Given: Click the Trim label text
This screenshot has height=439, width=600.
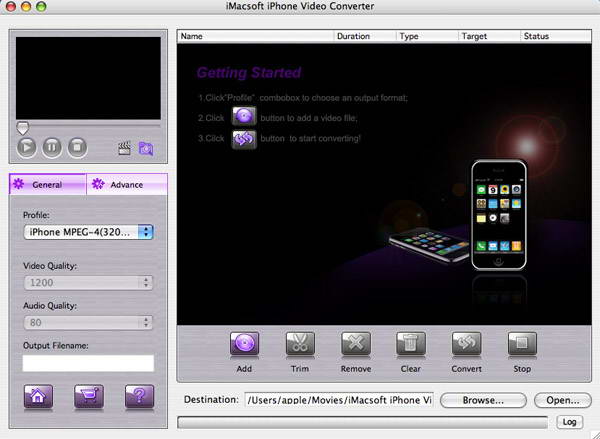Looking at the screenshot, I should [x=300, y=369].
